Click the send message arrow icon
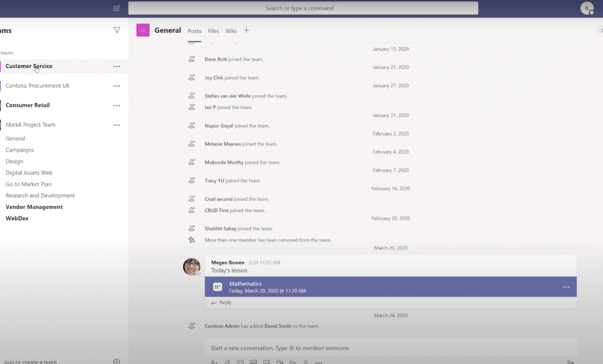Image resolution: width=603 pixels, height=364 pixels. click(x=571, y=362)
